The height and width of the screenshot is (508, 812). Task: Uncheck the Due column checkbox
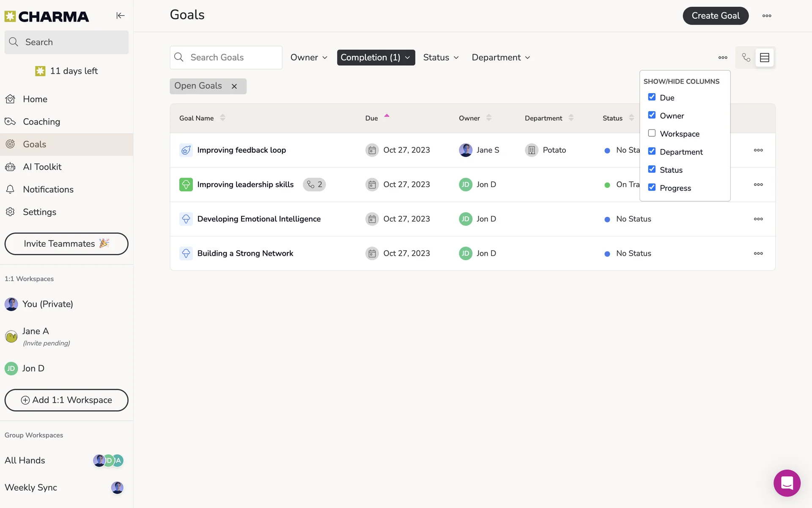click(652, 97)
